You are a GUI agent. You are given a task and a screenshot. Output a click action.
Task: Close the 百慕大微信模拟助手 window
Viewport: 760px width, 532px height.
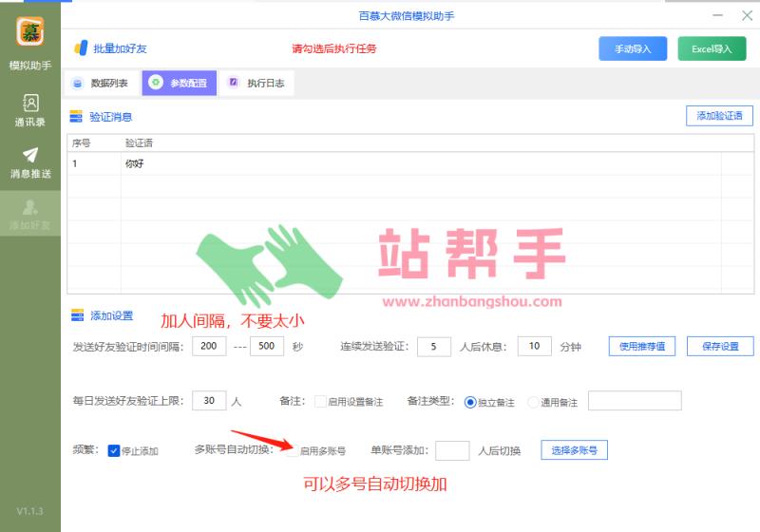(747, 15)
